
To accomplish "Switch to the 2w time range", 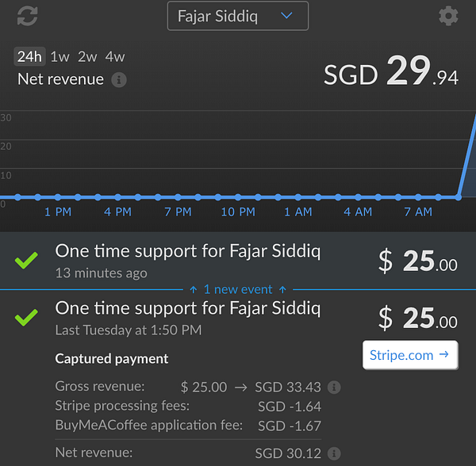I will pyautogui.click(x=87, y=57).
